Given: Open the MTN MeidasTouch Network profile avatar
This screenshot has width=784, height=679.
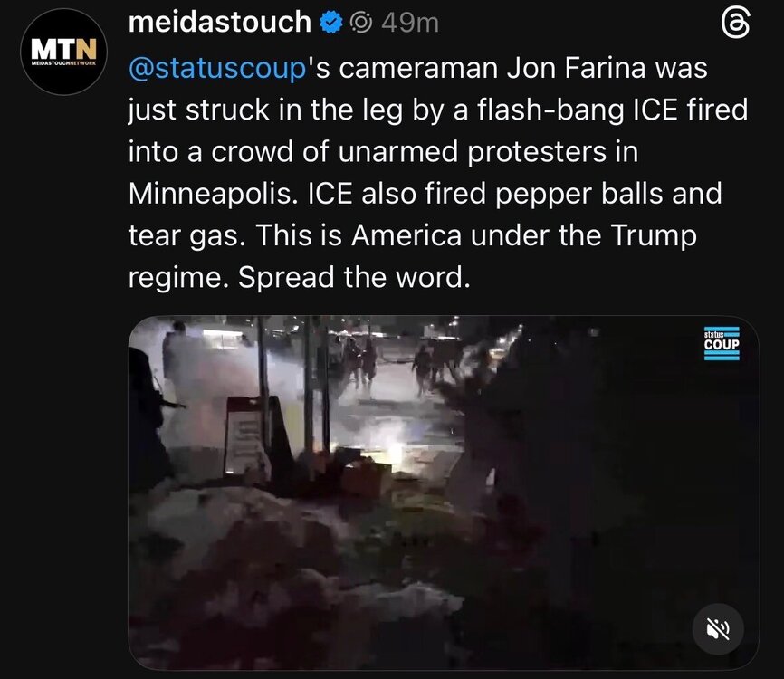Looking at the screenshot, I should [x=63, y=52].
